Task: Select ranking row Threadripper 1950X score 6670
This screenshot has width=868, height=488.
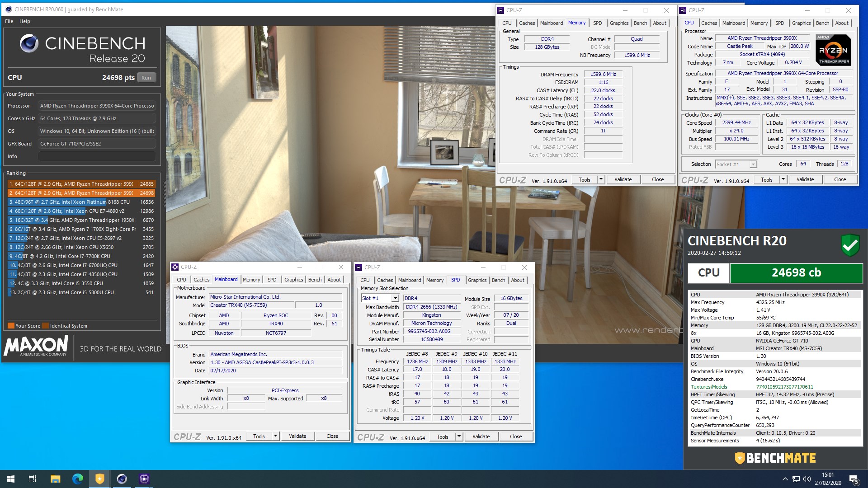Action: [81, 220]
